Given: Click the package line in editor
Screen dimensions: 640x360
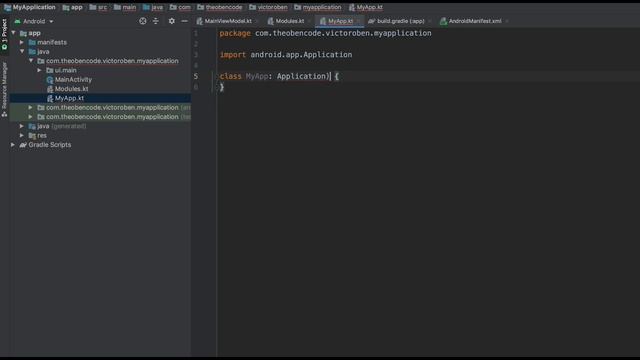Looking at the screenshot, I should coord(325,33).
